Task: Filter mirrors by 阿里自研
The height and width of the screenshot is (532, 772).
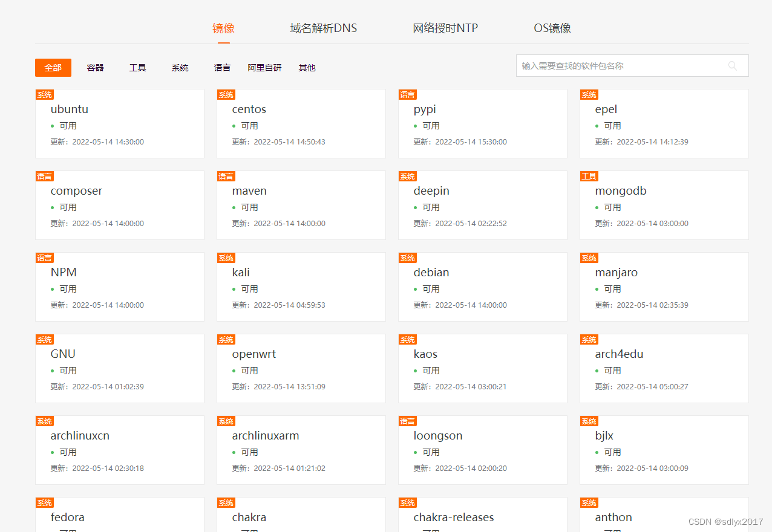Action: 265,68
